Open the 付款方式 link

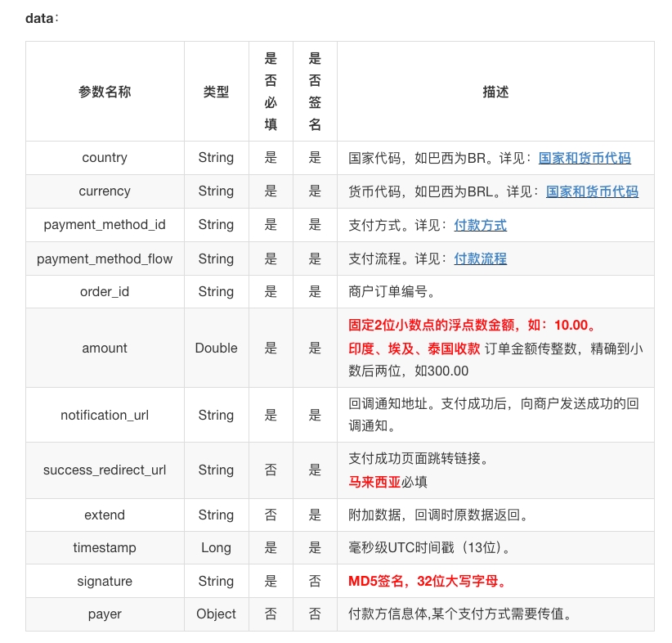pos(481,225)
